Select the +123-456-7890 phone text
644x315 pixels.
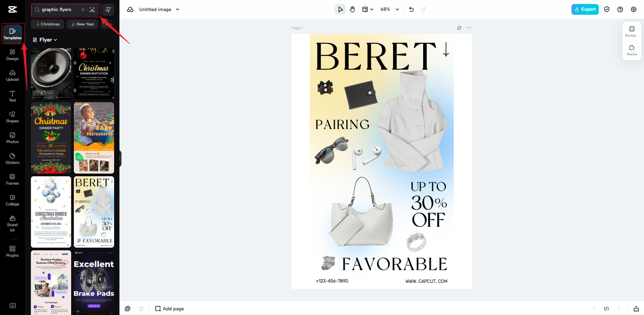[x=332, y=281]
